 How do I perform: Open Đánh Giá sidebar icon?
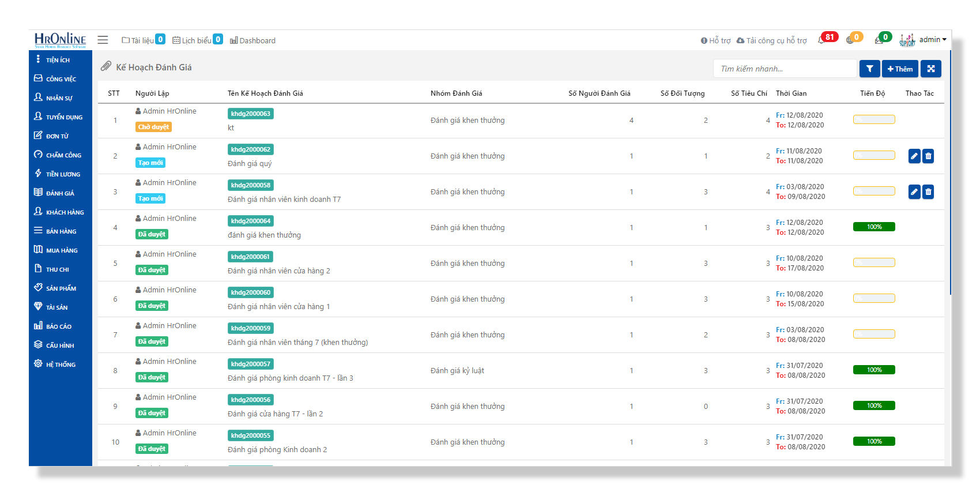(x=38, y=192)
